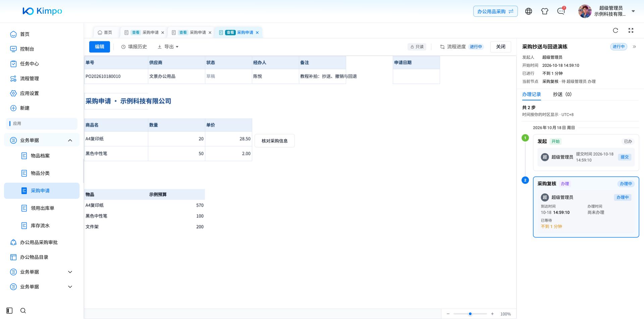644x319 pixels.
Task: Open 物品档案 form
Action: (x=42, y=156)
